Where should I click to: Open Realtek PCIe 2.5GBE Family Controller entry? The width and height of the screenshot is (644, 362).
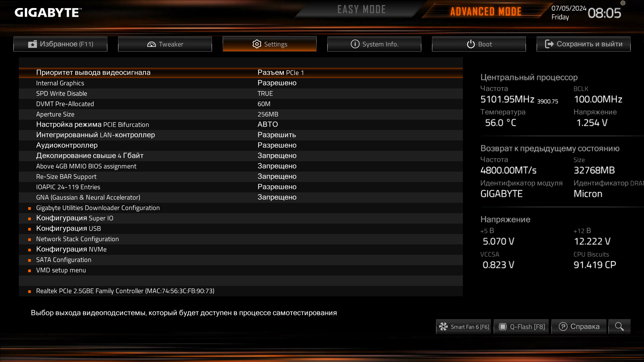tap(125, 291)
